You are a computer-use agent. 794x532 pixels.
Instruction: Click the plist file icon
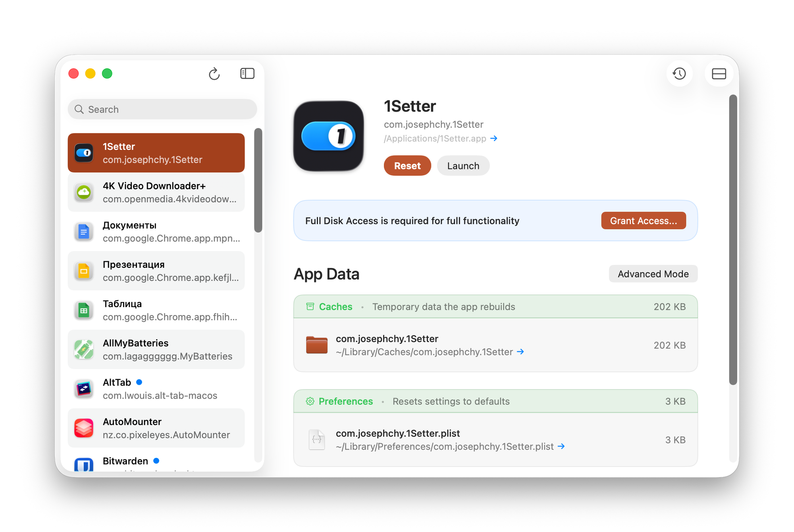316,440
